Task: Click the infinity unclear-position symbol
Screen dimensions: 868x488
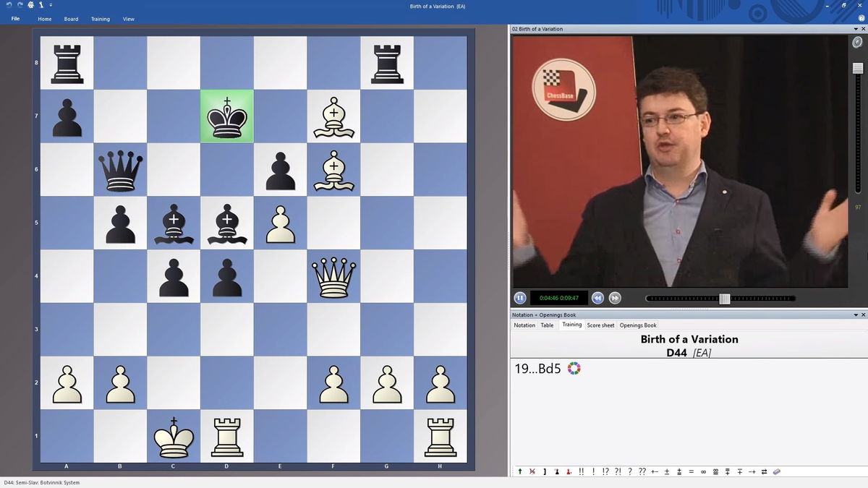Action: click(x=702, y=471)
